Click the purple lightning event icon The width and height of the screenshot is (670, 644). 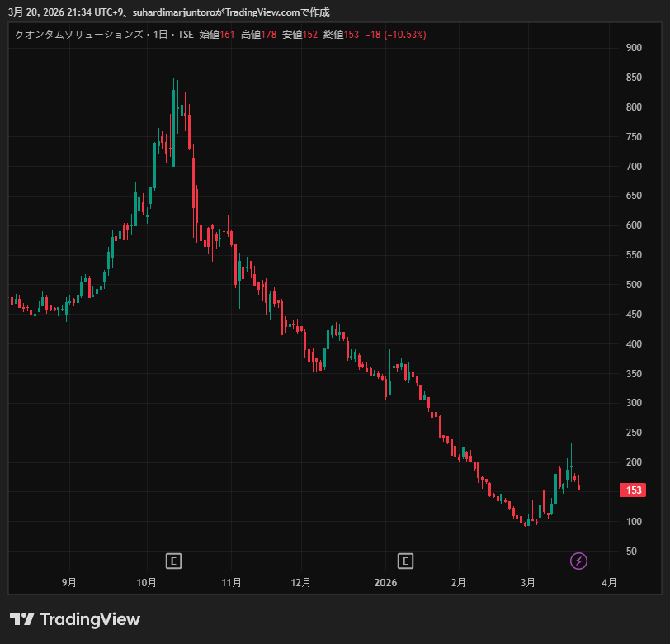(578, 561)
